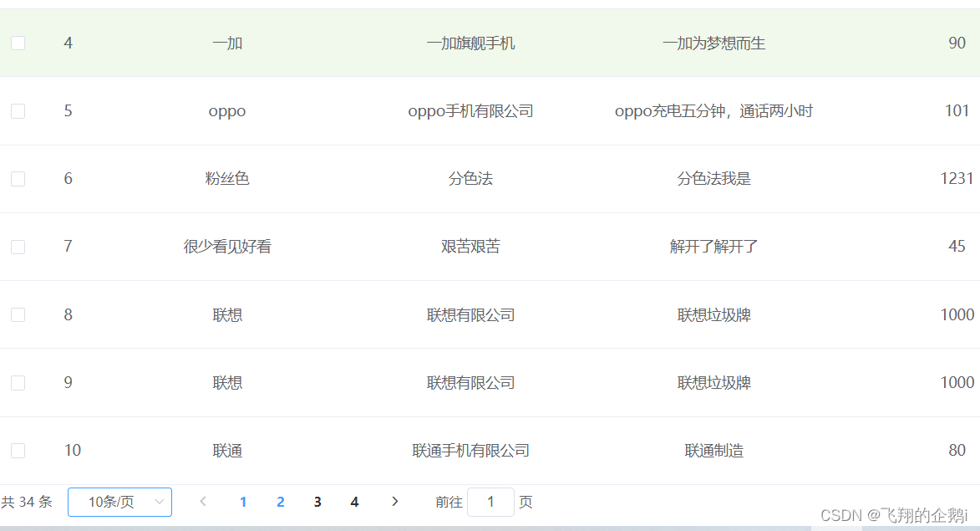Focus the 前往 page number input field
The height and width of the screenshot is (531, 980).
[490, 503]
